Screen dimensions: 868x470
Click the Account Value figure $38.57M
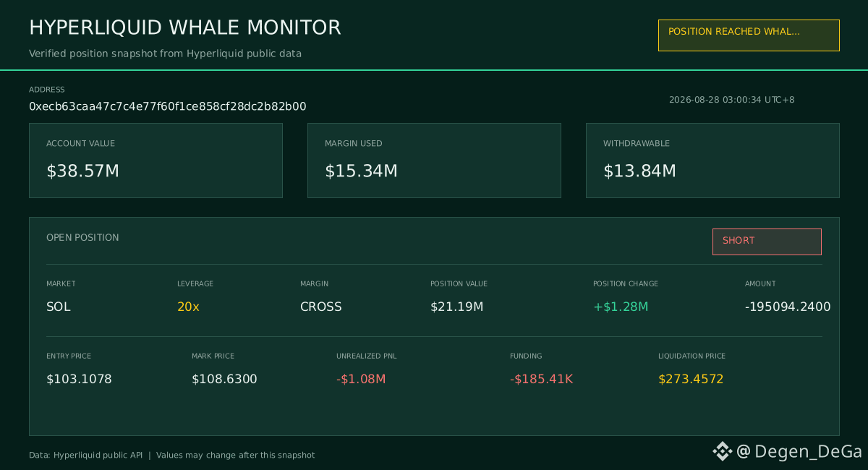[83, 171]
